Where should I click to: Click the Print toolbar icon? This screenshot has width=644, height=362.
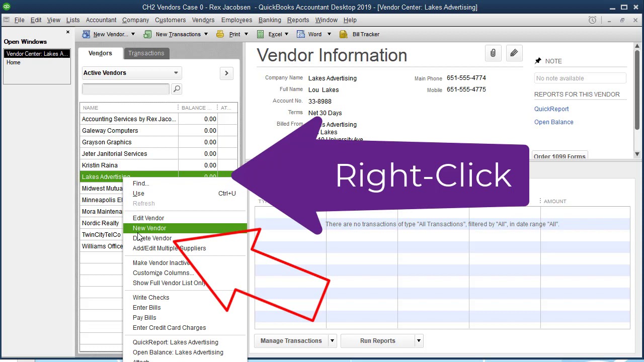coord(220,34)
